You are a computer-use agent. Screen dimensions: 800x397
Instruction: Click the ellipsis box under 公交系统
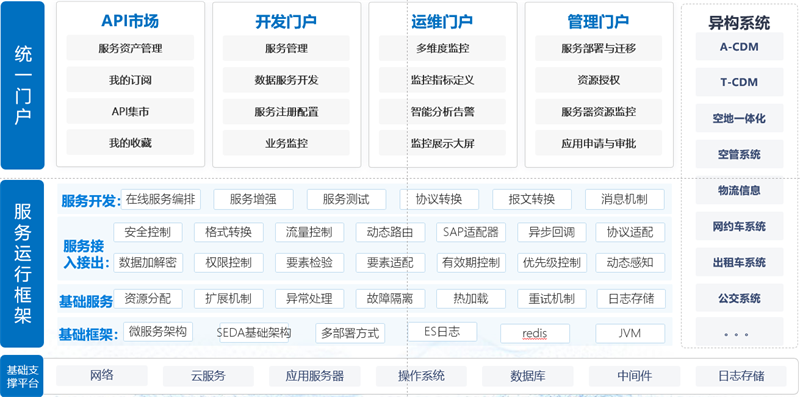tap(739, 332)
